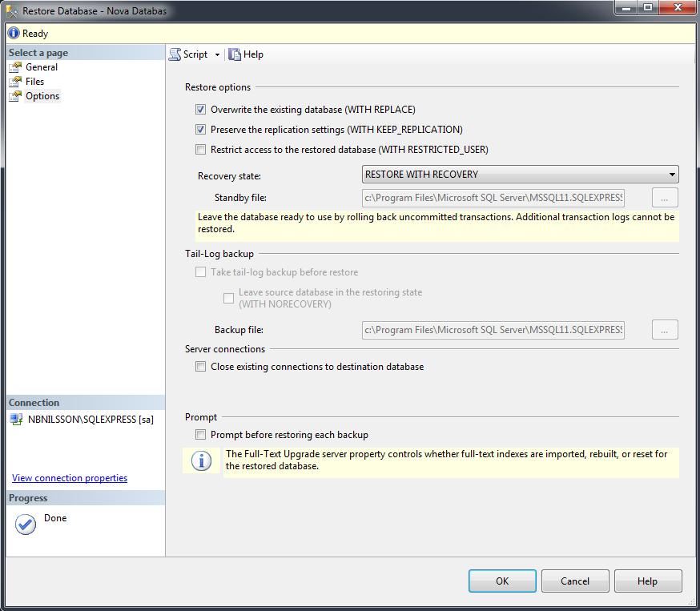Enable Restrict access to restored database
The image size is (700, 611).
pos(201,150)
